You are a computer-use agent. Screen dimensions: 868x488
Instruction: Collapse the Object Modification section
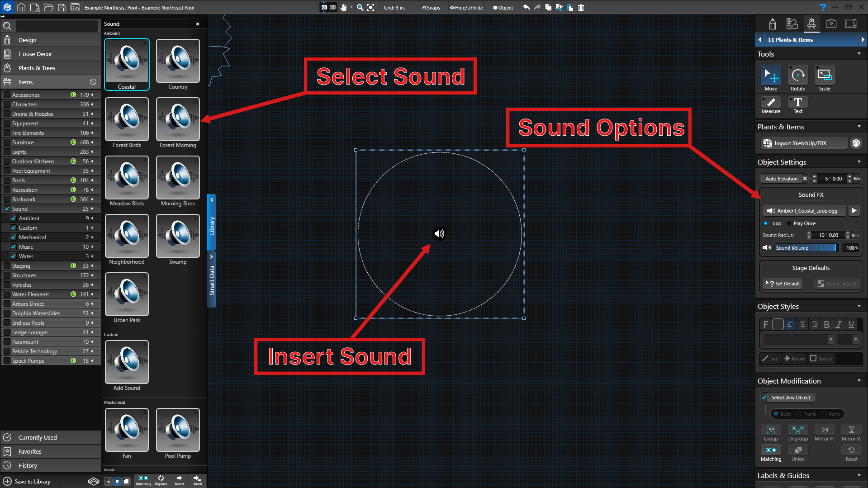(x=859, y=381)
